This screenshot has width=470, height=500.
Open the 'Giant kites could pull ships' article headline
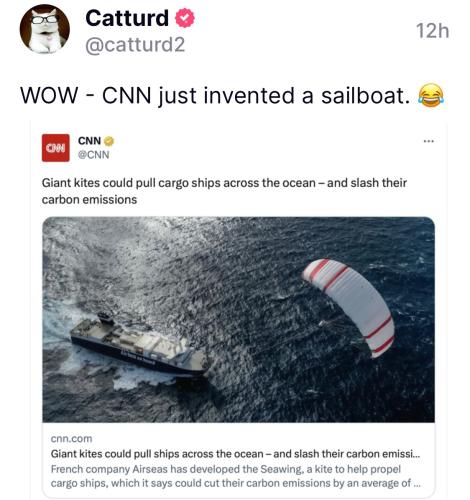235,454
